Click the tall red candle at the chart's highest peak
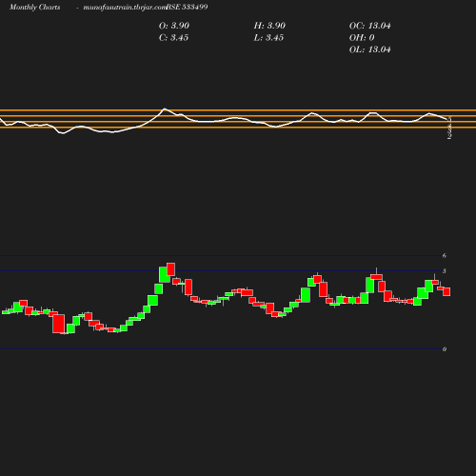This screenshot has height=476, width=476. click(x=171, y=269)
